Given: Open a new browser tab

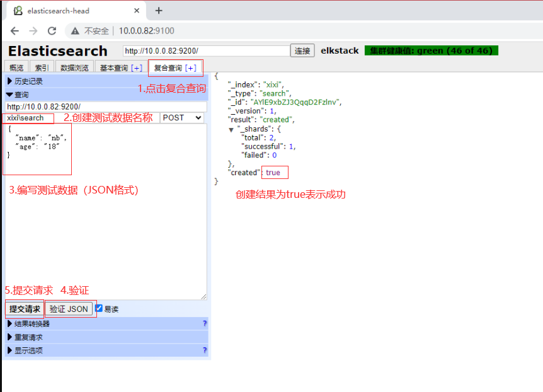Looking at the screenshot, I should coord(159,11).
